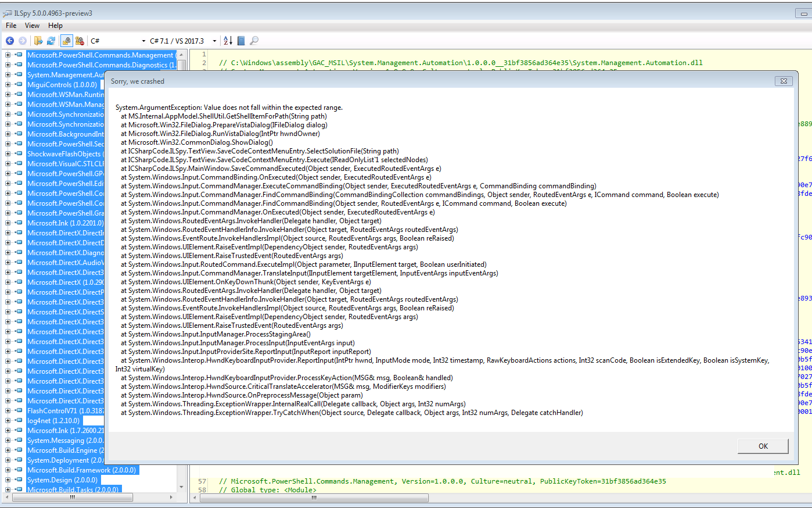Click the System.Deployment assembly icon
Screen dimensions: 812x508
point(19,460)
